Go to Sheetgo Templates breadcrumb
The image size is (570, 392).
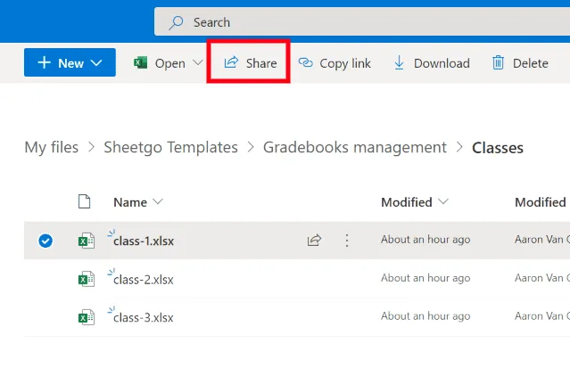coord(170,147)
